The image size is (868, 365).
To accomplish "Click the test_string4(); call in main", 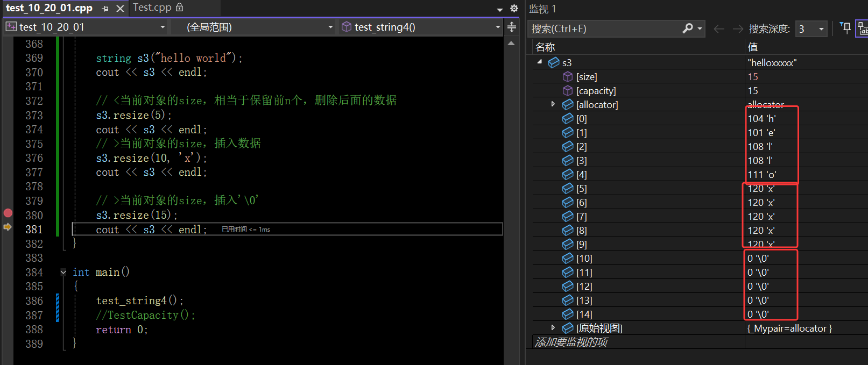I will [x=140, y=301].
